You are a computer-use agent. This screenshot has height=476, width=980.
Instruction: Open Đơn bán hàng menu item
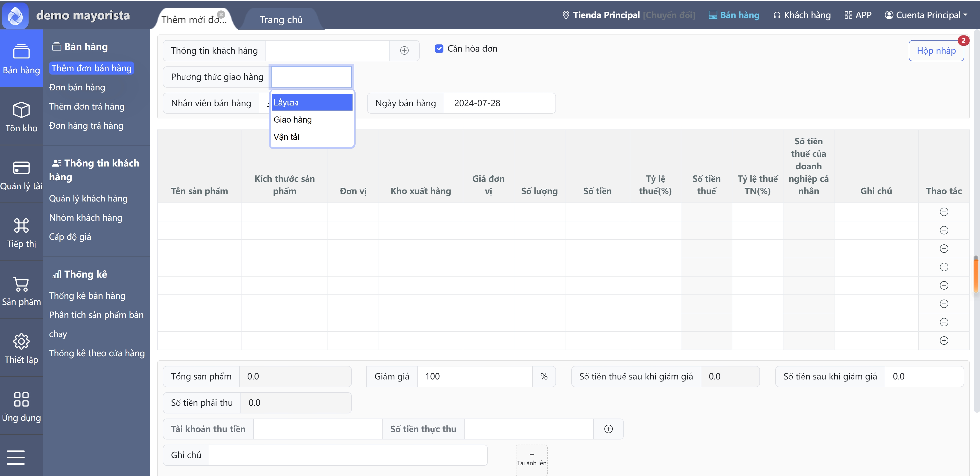[x=77, y=88]
